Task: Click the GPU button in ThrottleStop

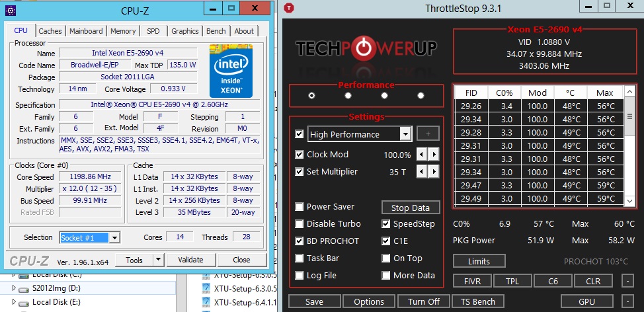Action: point(586,301)
